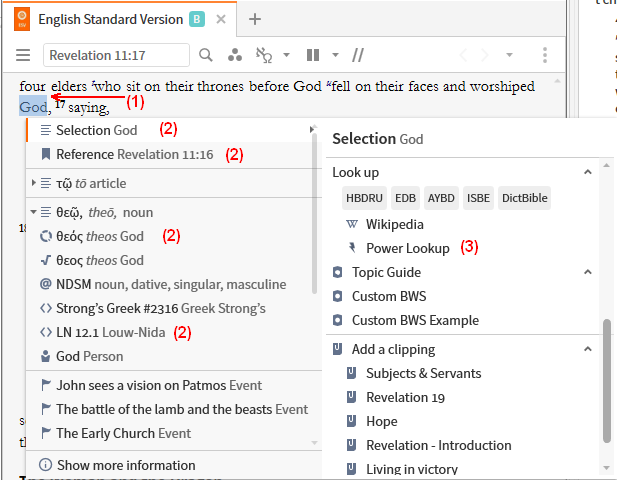The image size is (617, 480).
Task: Open the Topic Guide
Action: tap(386, 272)
